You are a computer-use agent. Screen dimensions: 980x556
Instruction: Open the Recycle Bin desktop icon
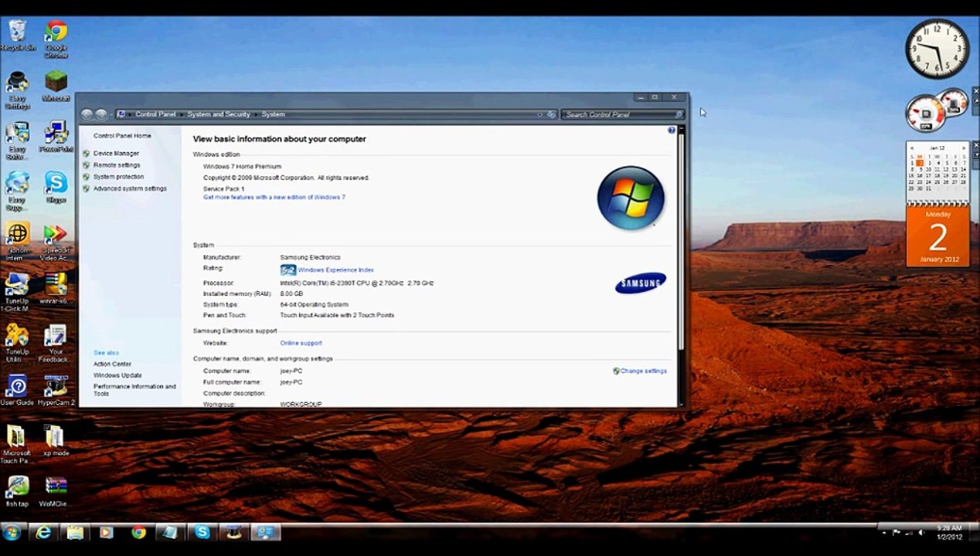(x=17, y=36)
